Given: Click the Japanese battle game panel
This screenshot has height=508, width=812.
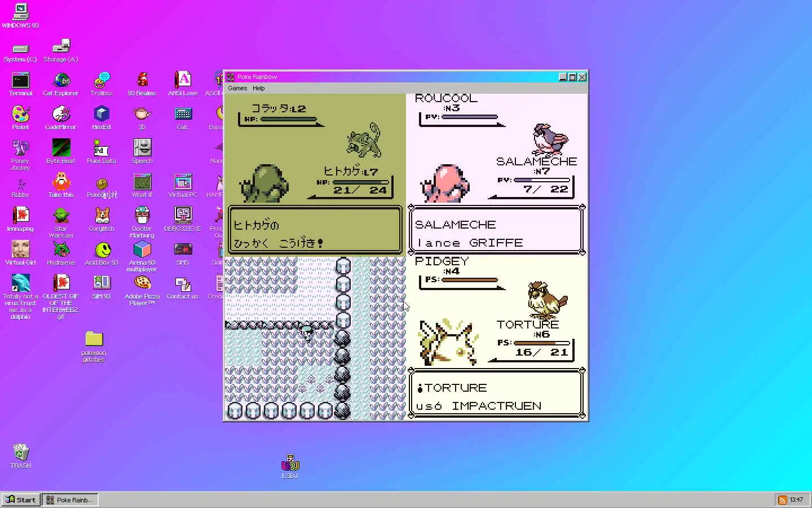Looking at the screenshot, I should (315, 174).
